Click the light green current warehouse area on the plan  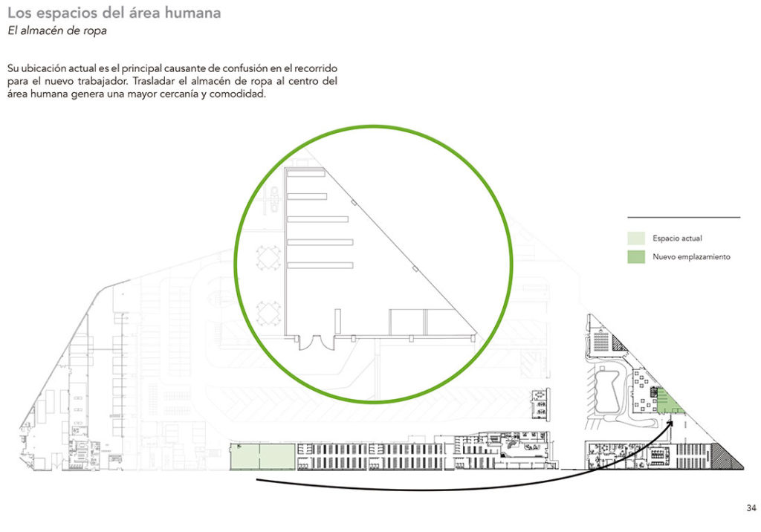click(x=262, y=456)
